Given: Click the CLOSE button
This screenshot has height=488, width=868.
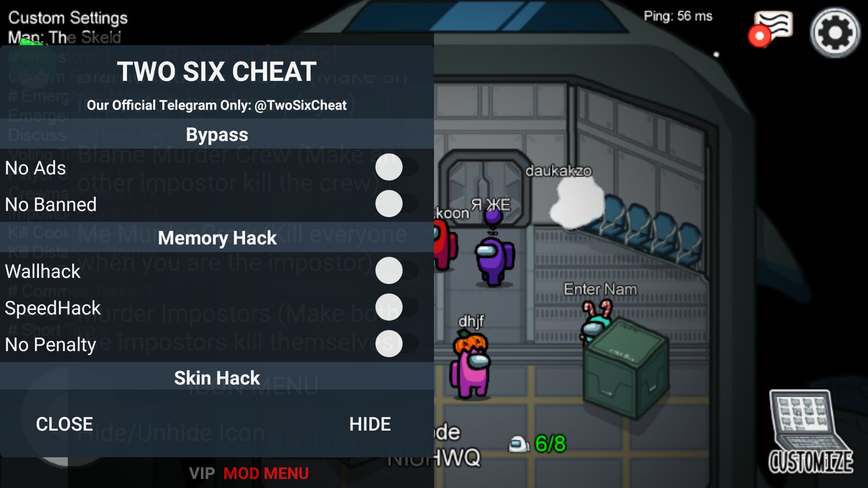Looking at the screenshot, I should 64,424.
